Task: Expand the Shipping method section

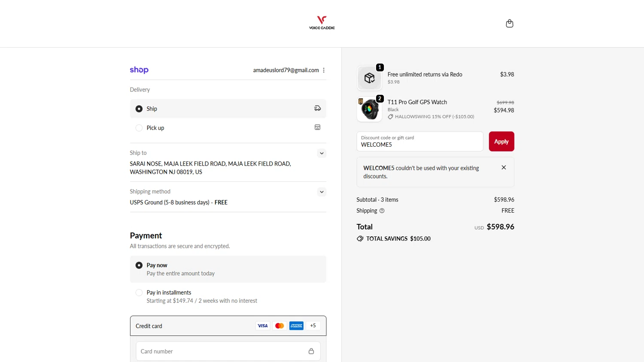Action: (x=322, y=192)
